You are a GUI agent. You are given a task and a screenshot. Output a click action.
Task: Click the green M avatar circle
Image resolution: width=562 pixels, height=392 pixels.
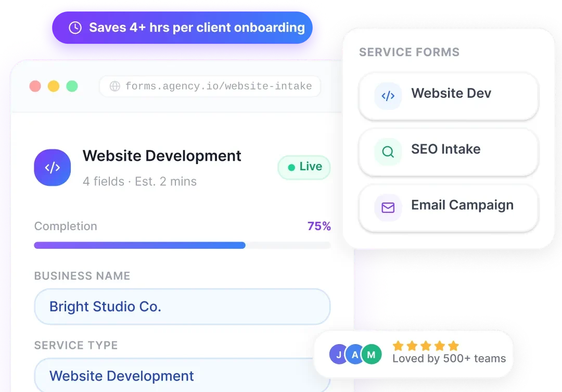tap(372, 355)
